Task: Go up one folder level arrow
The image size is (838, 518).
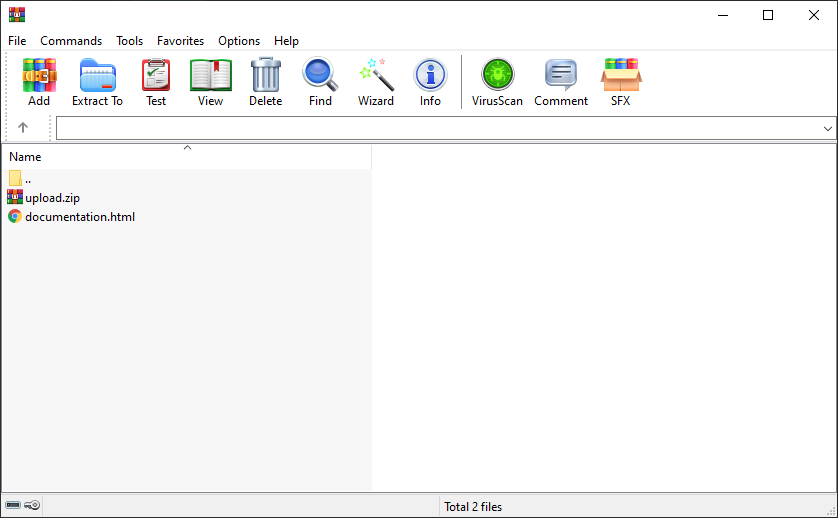Action: (x=23, y=128)
